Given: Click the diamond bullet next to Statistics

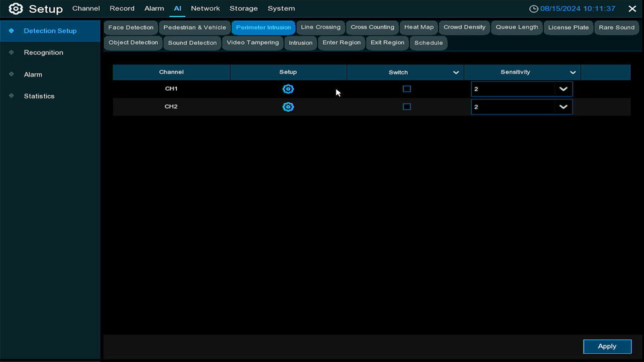Looking at the screenshot, I should pyautogui.click(x=11, y=96).
